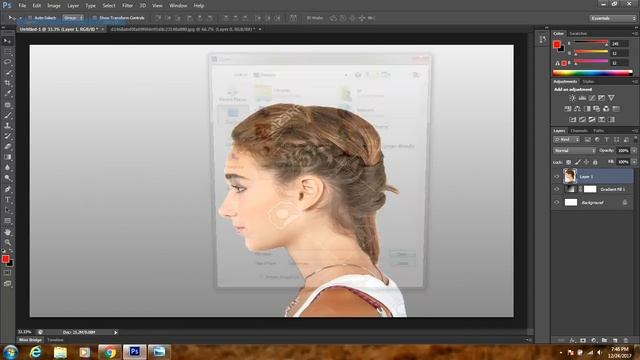Screen dimensions: 640x360
Task: Select the Eraser tool
Action: 7,146
